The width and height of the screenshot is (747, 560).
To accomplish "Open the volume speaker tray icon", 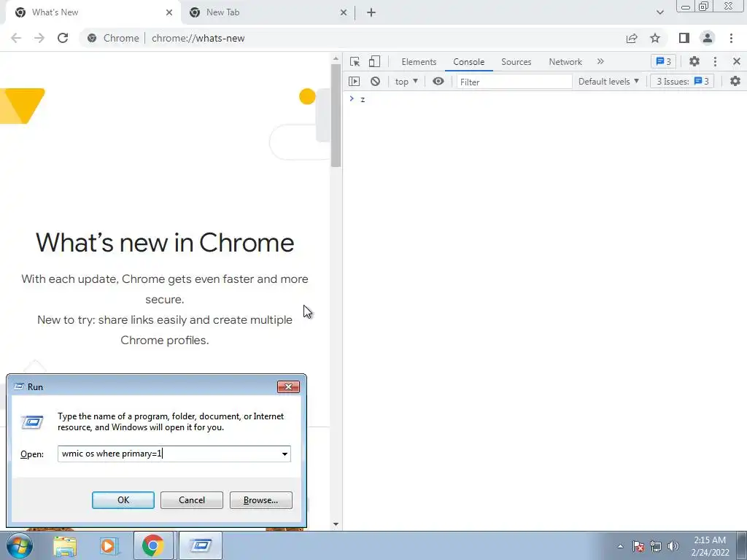I will [673, 546].
